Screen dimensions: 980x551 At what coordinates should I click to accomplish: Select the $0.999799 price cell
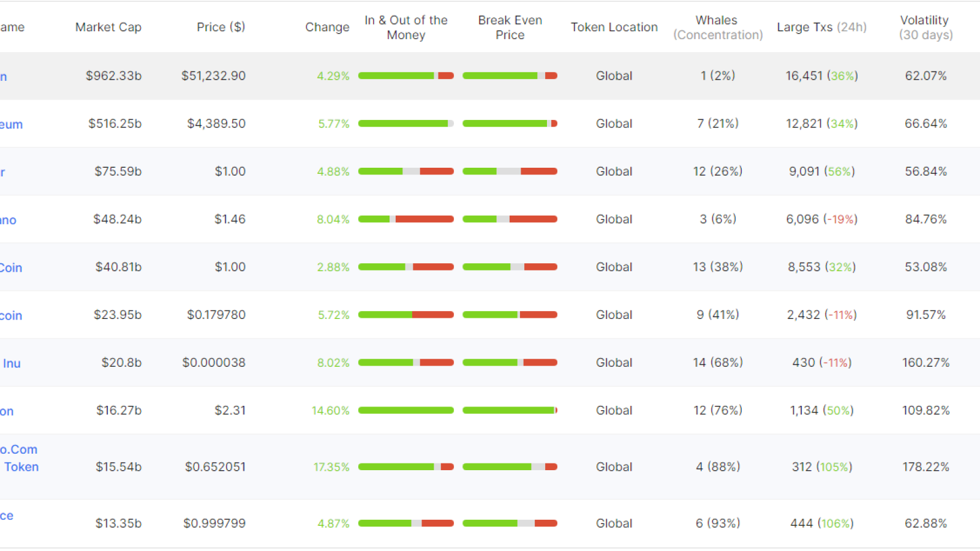pos(214,523)
